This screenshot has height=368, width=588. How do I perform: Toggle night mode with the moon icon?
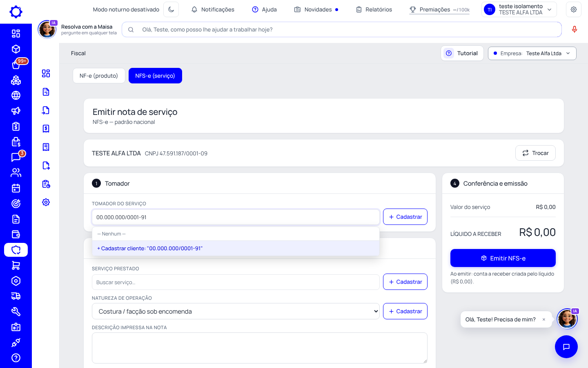click(x=171, y=9)
